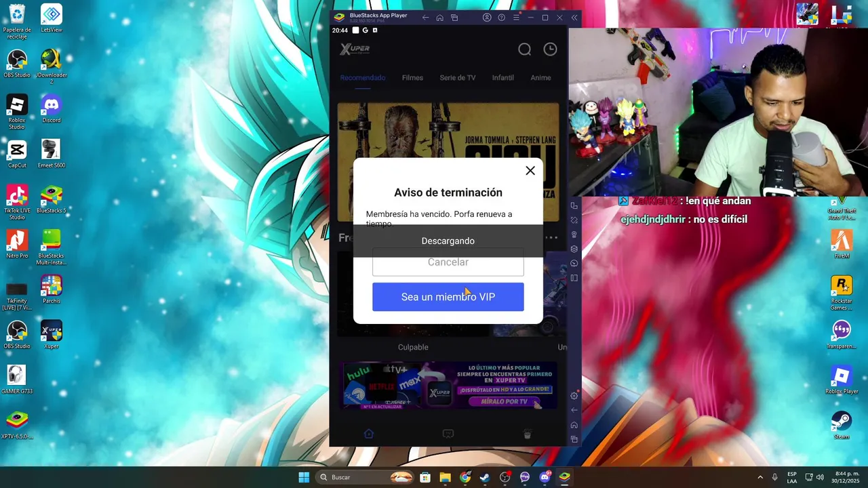Tap the Xuper bottom middle chat icon
Screen dimensions: 868x488
coord(448,434)
